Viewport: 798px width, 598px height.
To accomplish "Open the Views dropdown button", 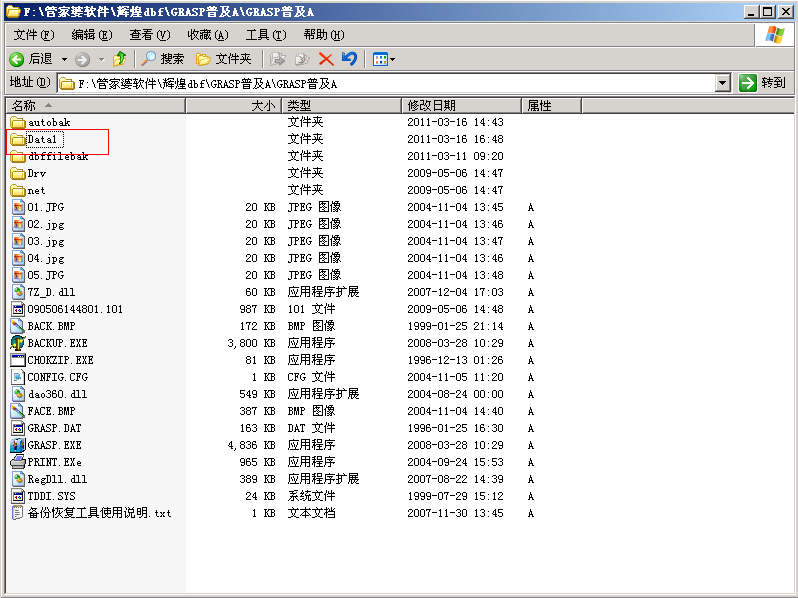I will point(384,59).
